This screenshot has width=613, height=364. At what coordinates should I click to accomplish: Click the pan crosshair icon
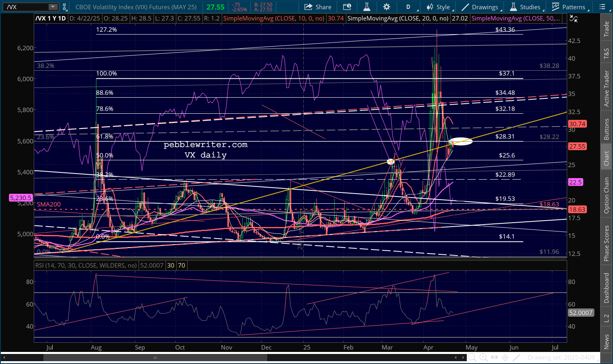click(505, 358)
